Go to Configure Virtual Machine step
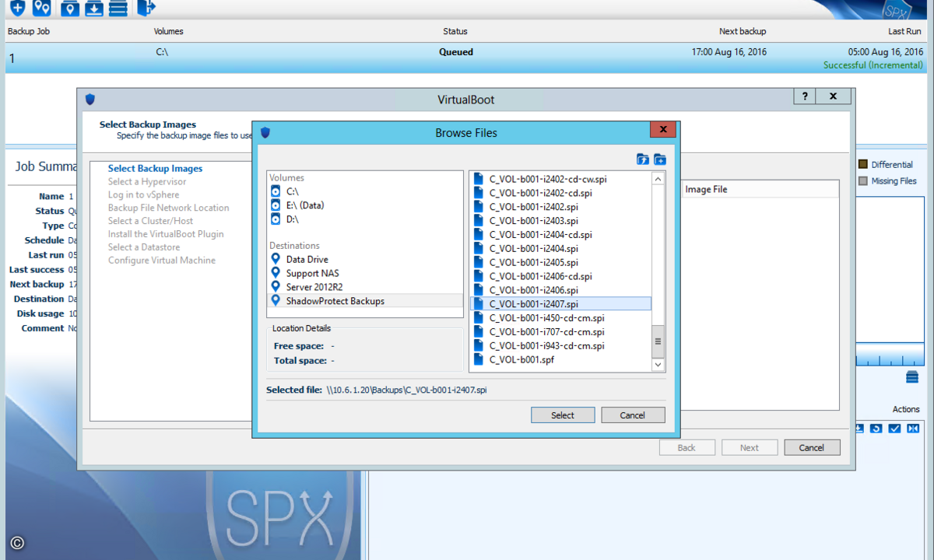The width and height of the screenshot is (934, 560). coord(162,261)
